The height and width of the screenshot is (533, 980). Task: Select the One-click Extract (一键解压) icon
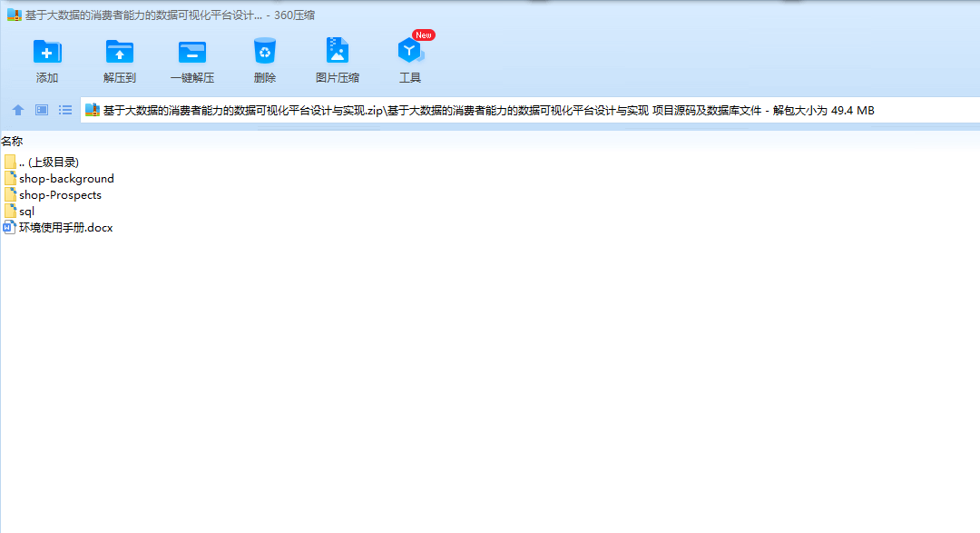click(191, 52)
